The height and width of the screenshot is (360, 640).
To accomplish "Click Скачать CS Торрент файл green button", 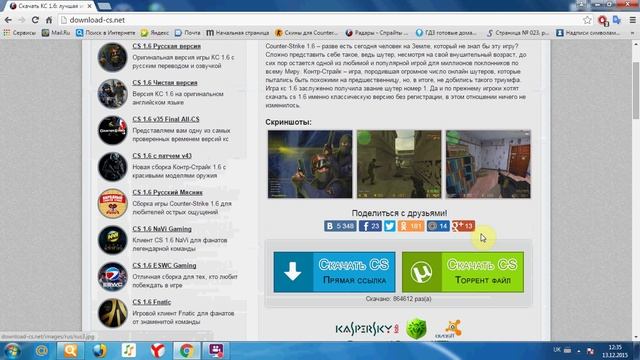I will click(463, 272).
